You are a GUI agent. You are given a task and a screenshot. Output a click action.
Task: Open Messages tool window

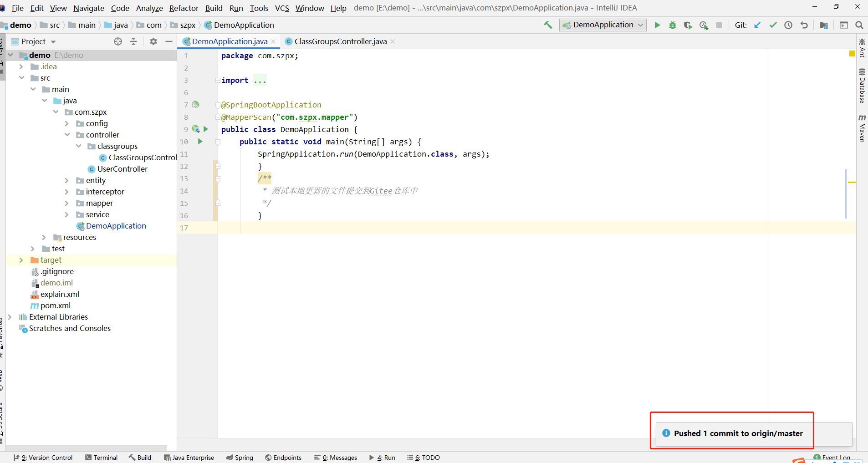(x=336, y=458)
